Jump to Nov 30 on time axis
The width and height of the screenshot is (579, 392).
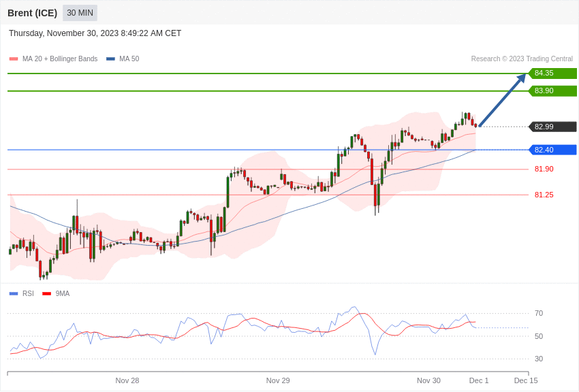coord(428,380)
